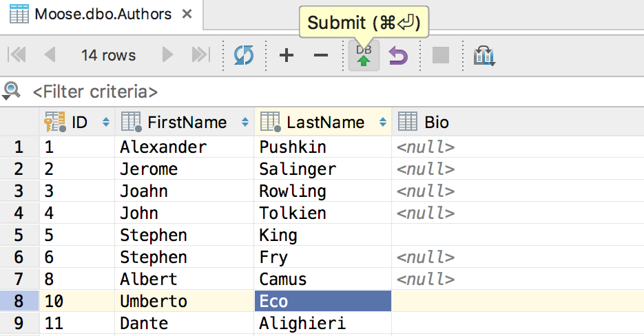644x336 pixels.
Task: Add a new row with plus icon
Action: (287, 55)
